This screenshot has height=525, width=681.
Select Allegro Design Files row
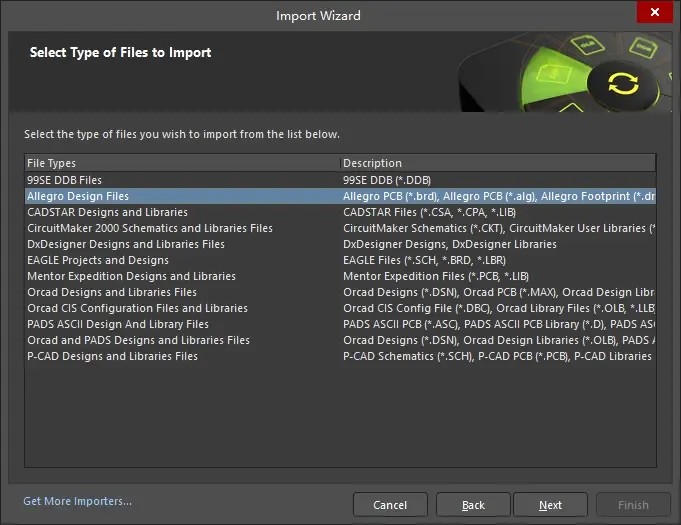(340, 196)
